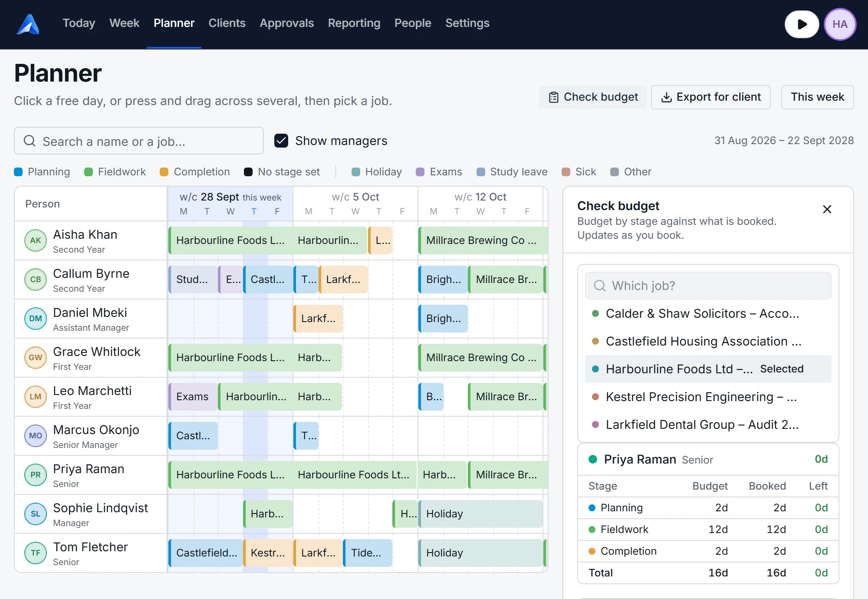
Task: Start the timer play button
Action: pyautogui.click(x=802, y=24)
